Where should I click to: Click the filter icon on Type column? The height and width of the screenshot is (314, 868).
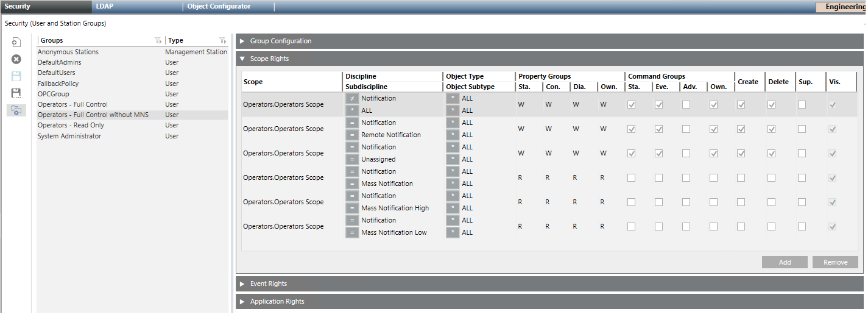point(223,40)
